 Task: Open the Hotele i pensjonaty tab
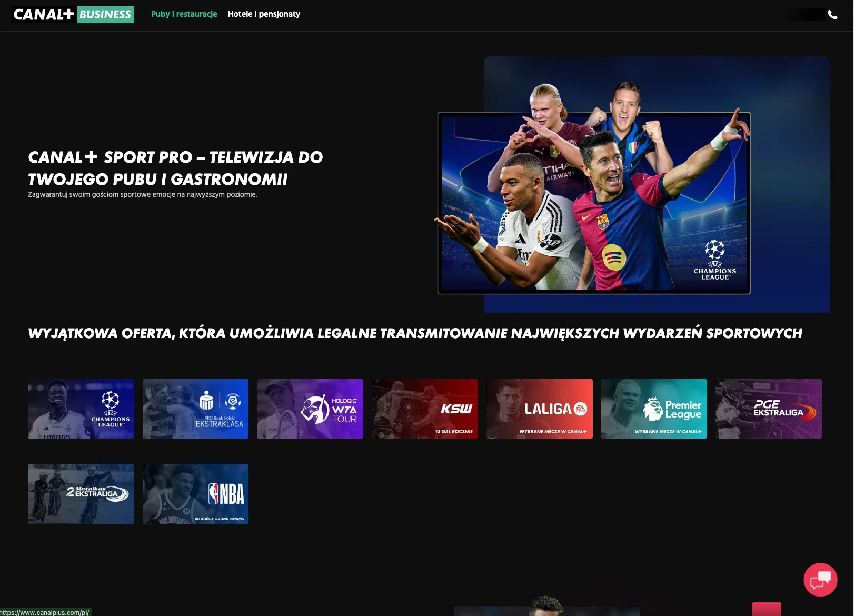pos(264,14)
